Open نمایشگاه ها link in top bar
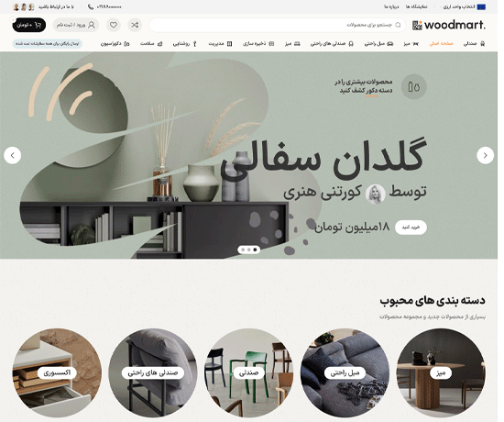 (416, 6)
